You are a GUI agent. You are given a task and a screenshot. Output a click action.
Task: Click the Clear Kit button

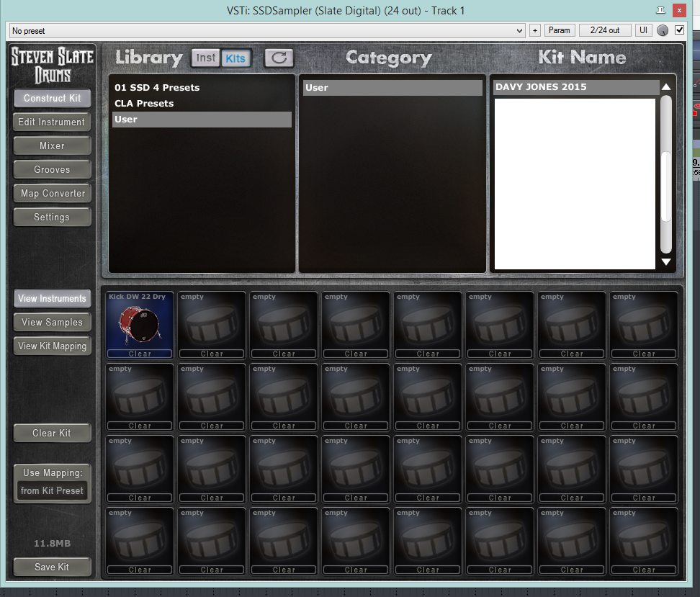point(53,433)
